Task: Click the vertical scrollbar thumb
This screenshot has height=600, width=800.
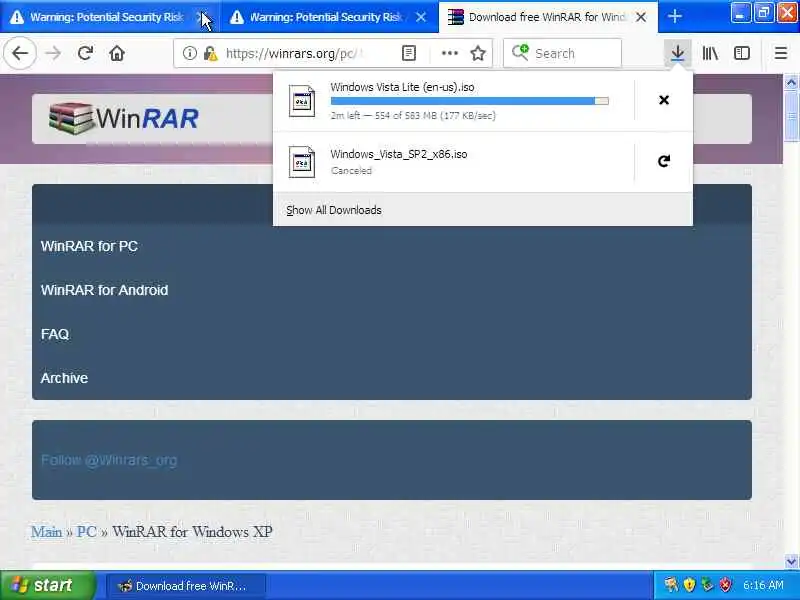Action: [x=791, y=116]
